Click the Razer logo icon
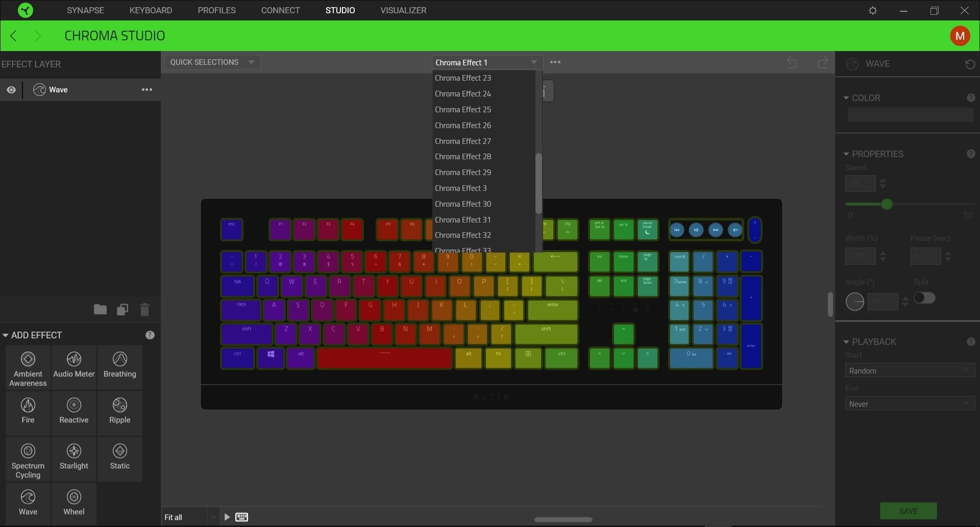 [x=25, y=10]
